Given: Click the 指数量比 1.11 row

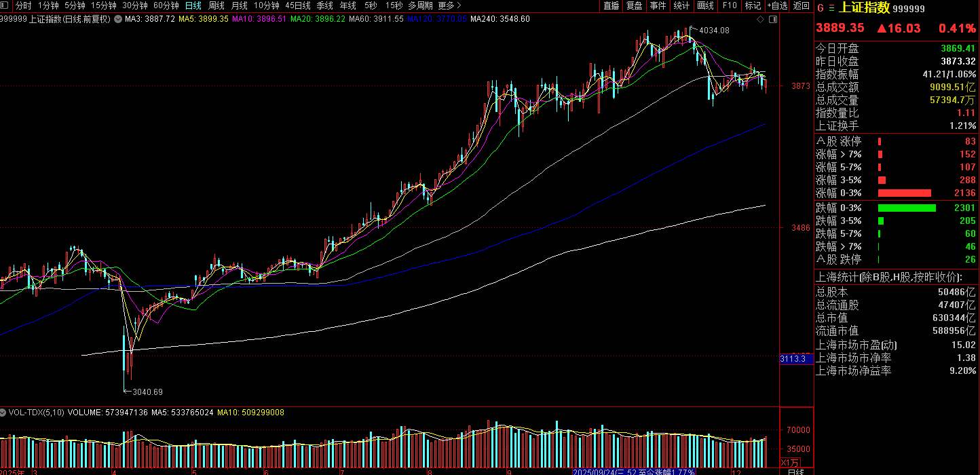Looking at the screenshot, I should (896, 113).
